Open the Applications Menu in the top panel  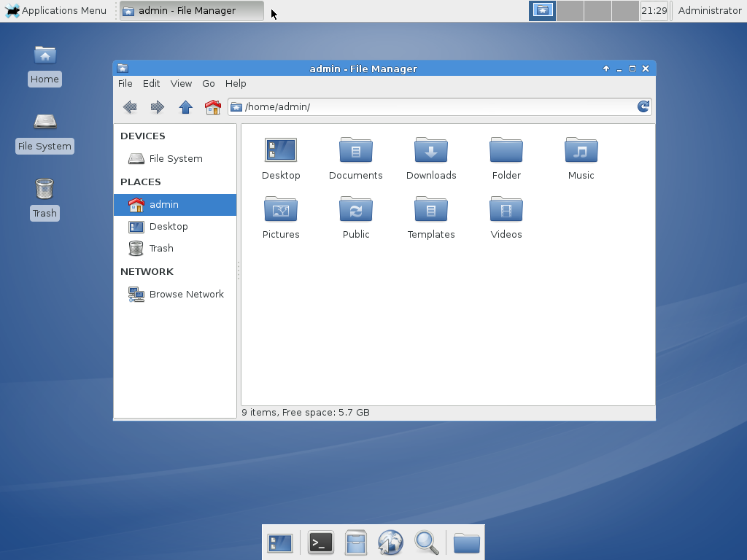tap(55, 10)
